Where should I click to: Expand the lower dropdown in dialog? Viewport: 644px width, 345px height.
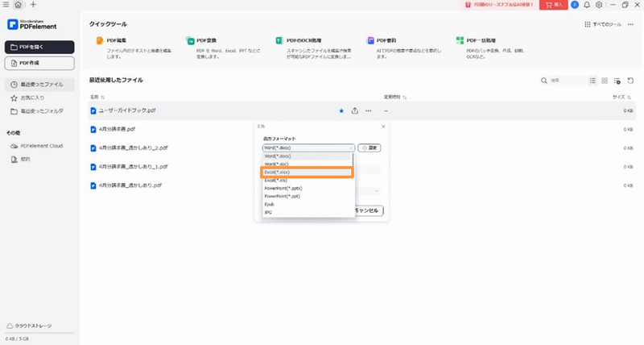pyautogui.click(x=376, y=191)
